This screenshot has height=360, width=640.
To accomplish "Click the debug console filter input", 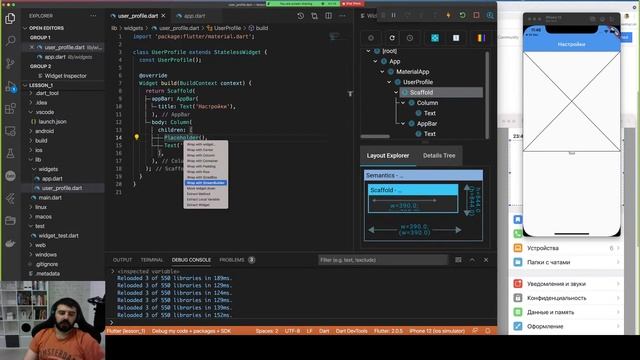I will [x=383, y=260].
